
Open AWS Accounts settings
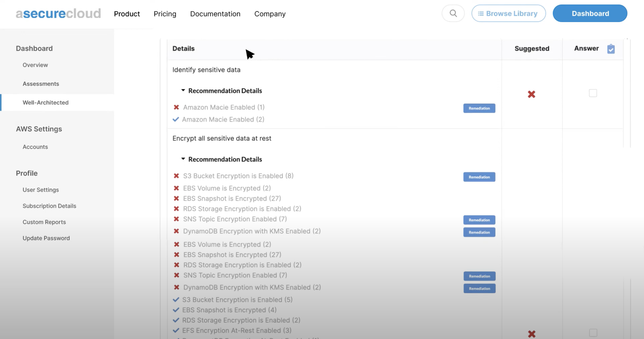pyautogui.click(x=35, y=147)
